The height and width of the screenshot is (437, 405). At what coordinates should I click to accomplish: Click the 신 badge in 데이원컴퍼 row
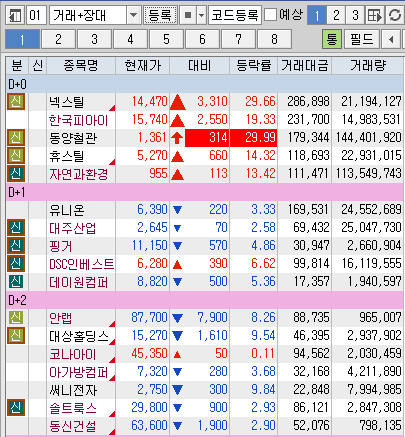pyautogui.click(x=16, y=281)
